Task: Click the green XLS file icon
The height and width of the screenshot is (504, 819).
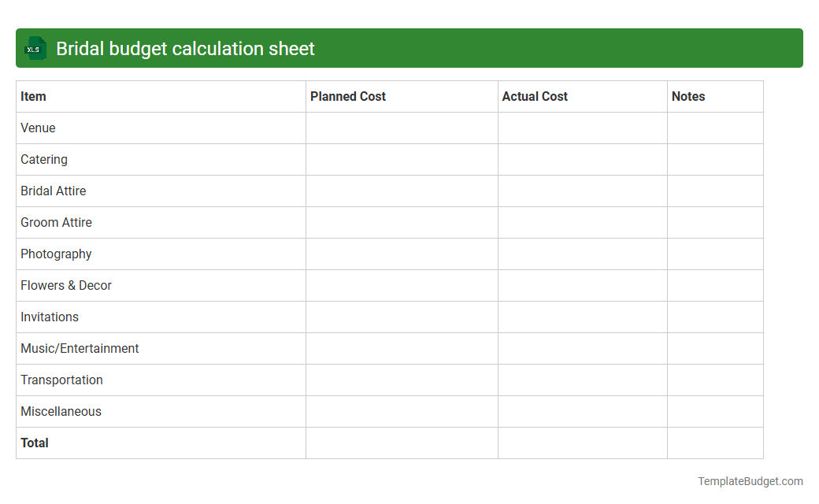Action: click(x=35, y=48)
